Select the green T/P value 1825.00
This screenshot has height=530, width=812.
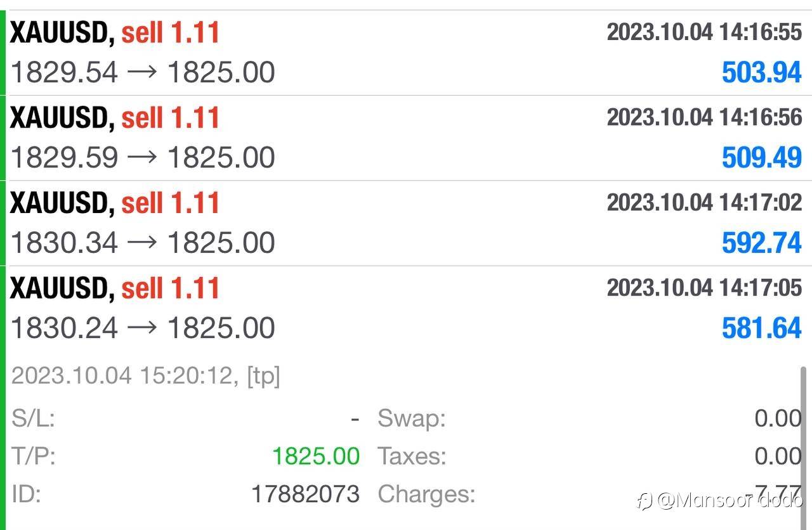(x=315, y=456)
